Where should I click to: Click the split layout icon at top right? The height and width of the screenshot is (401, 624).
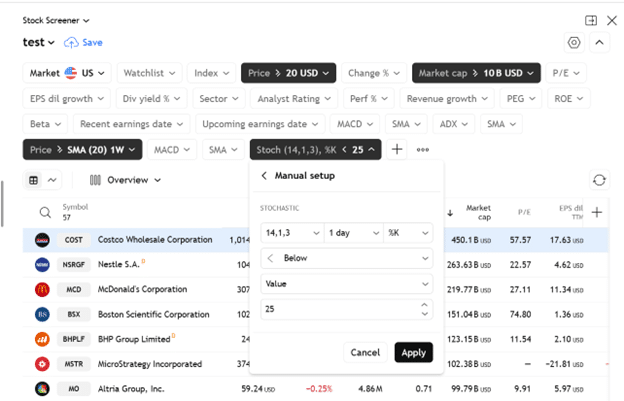591,20
